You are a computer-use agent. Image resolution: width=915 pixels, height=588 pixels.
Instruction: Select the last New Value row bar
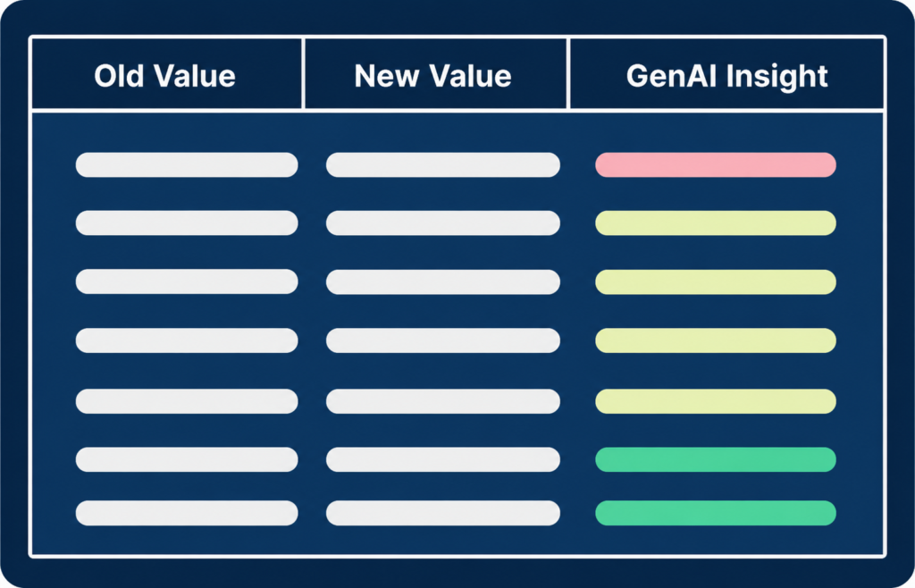pos(443,513)
